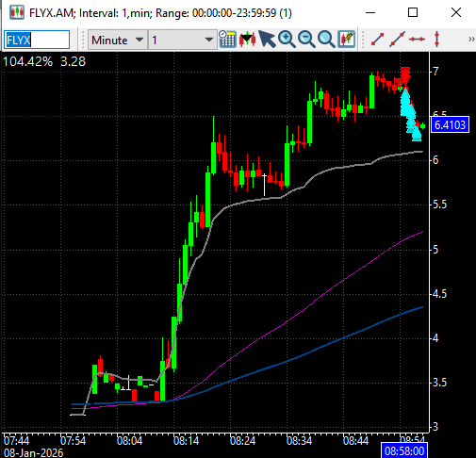Open the interval value dropdown showing 1
Image resolution: width=476 pixels, height=458 pixels.
(x=183, y=40)
